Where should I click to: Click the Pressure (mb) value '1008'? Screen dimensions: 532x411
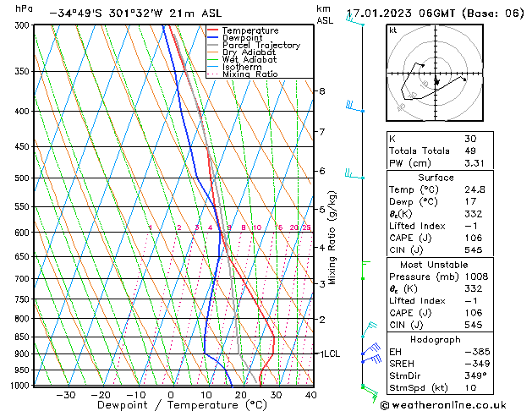click(476, 277)
